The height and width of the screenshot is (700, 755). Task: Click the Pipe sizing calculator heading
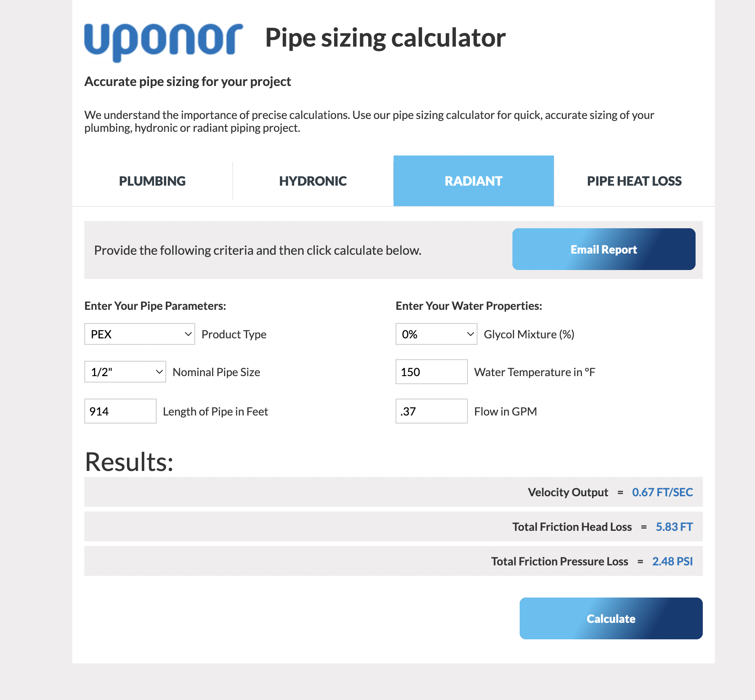point(386,38)
